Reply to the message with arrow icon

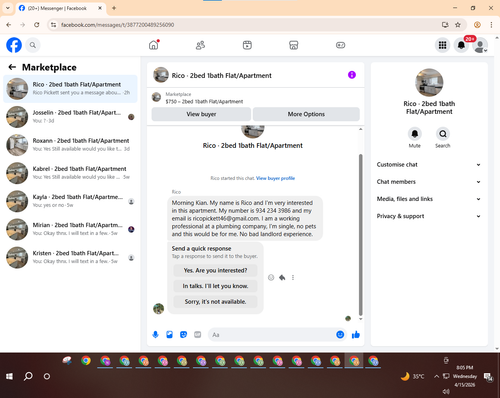282,277
